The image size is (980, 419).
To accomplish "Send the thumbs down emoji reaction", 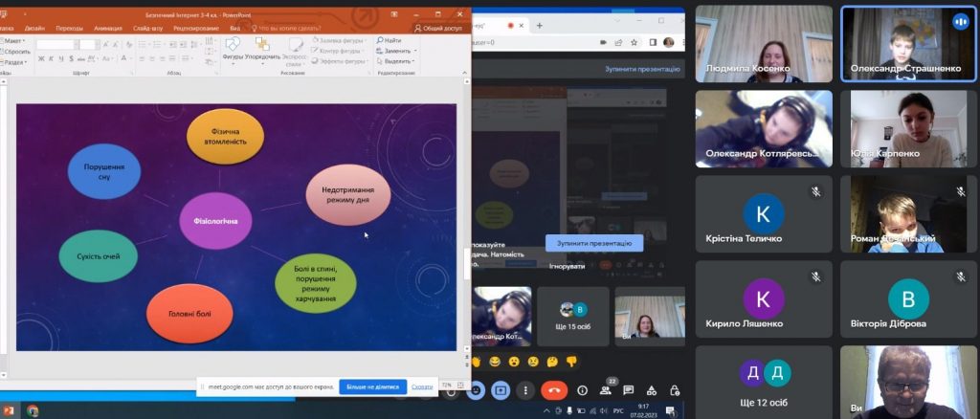I will tap(570, 362).
